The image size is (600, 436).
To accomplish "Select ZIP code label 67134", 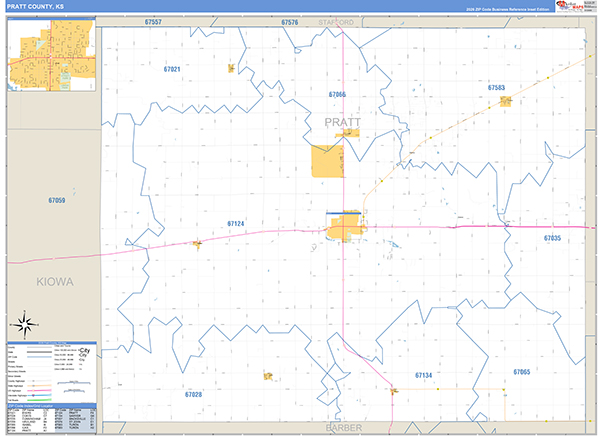I will pos(424,376).
